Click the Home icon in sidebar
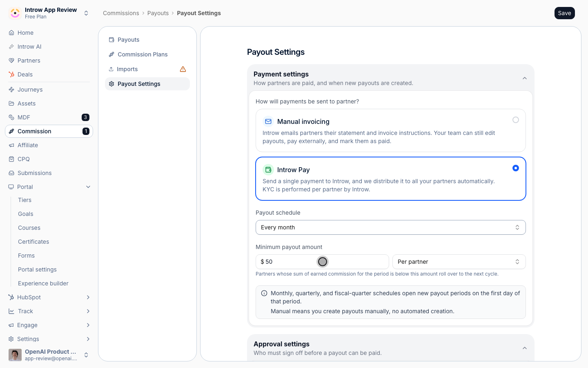 coord(11,33)
